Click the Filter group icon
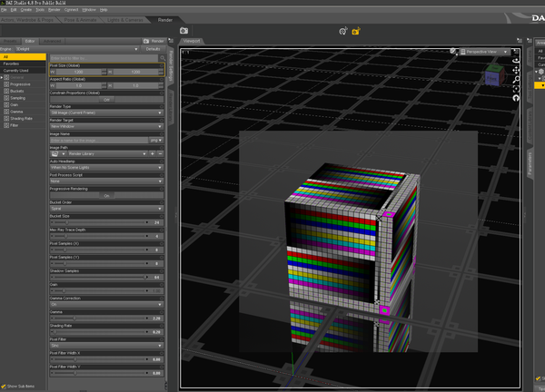545x392 pixels. [x=6, y=125]
